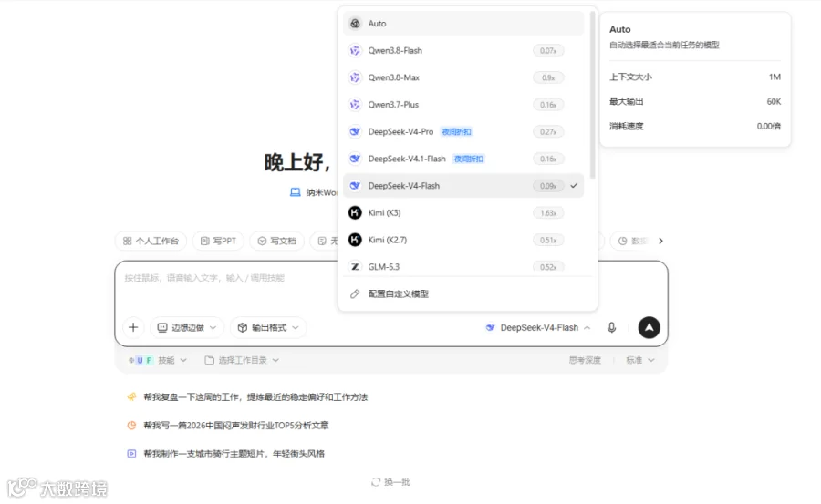The image size is (821, 504).
Task: Click the pie chart icon of second suggestion
Action: click(131, 426)
